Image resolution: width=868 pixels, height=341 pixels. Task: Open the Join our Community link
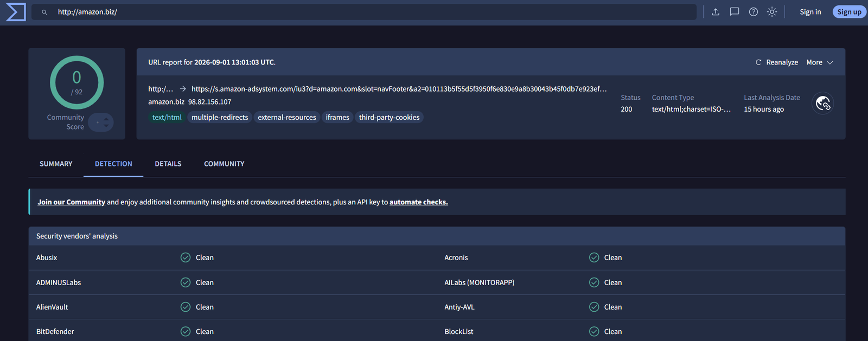point(71,202)
